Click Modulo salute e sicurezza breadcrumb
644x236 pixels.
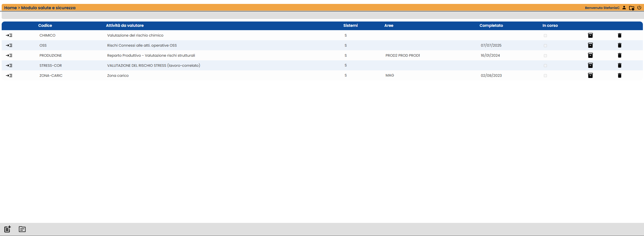48,8
